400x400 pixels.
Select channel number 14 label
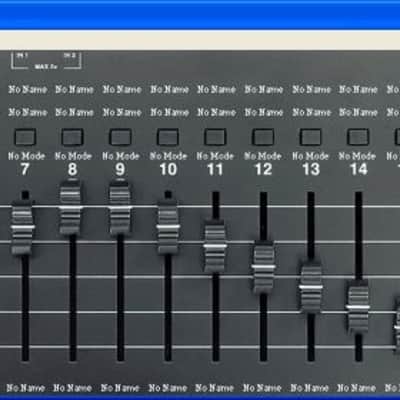pyautogui.click(x=359, y=169)
